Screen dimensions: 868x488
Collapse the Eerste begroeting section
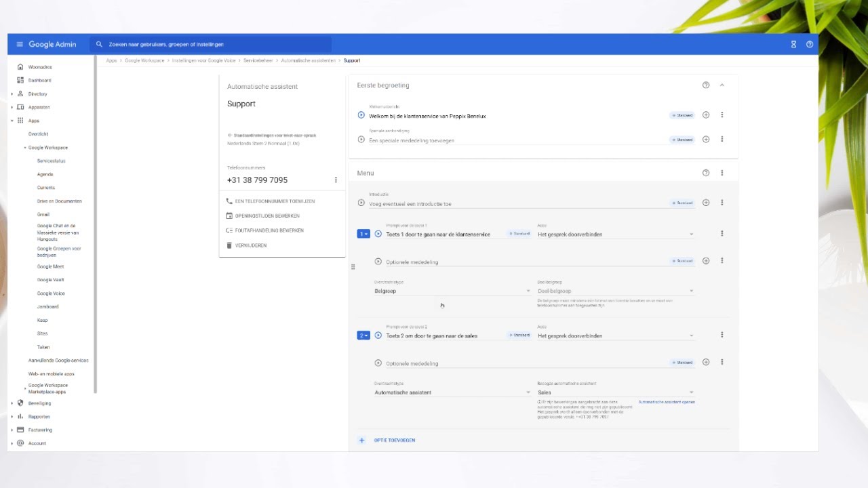tap(722, 85)
